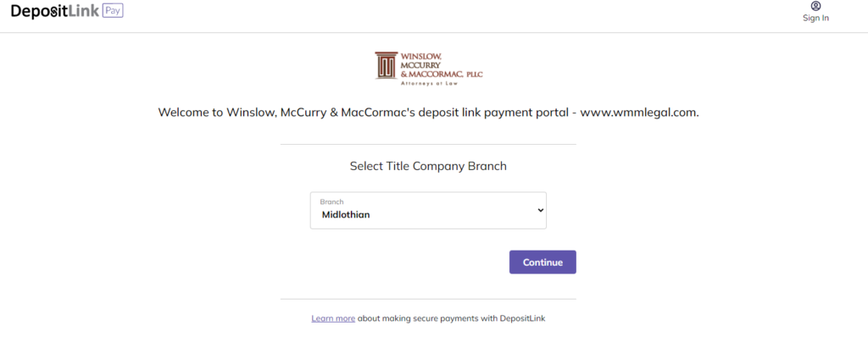Open the Branch dropdown chevron arrow
Image resolution: width=868 pixels, height=353 pixels.
(x=540, y=211)
